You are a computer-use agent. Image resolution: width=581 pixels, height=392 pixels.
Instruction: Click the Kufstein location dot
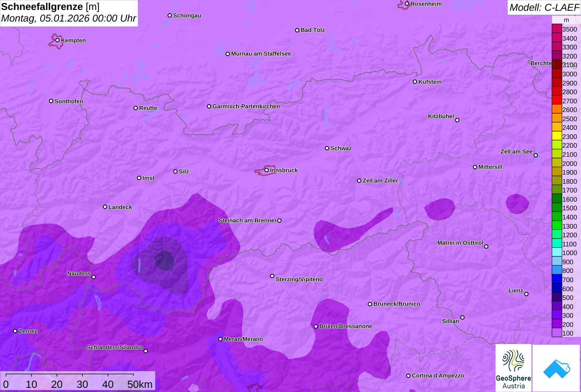[x=415, y=82]
